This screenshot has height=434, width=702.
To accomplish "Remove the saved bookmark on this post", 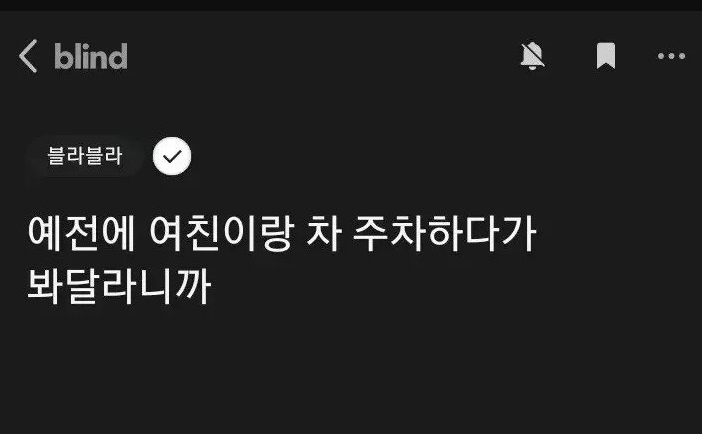I will [x=606, y=56].
